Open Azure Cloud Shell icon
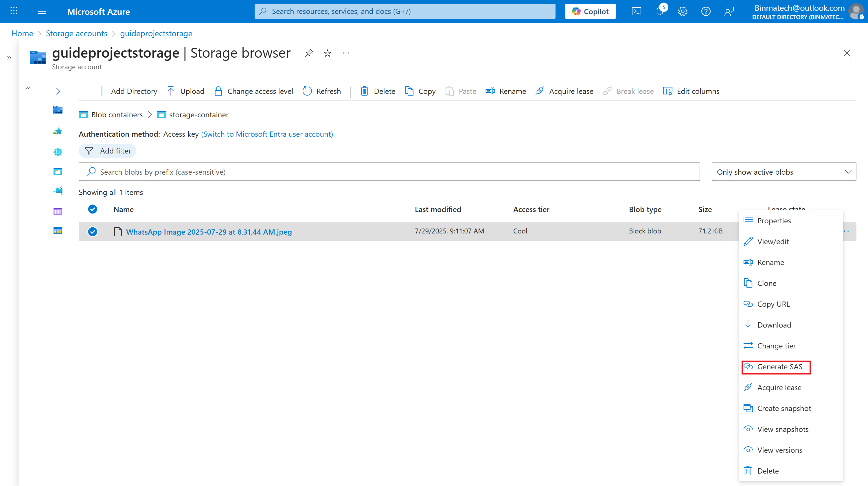The image size is (868, 486). pyautogui.click(x=636, y=12)
